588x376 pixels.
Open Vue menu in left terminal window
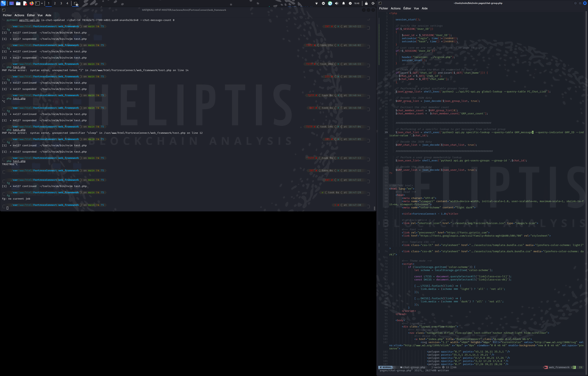point(40,15)
